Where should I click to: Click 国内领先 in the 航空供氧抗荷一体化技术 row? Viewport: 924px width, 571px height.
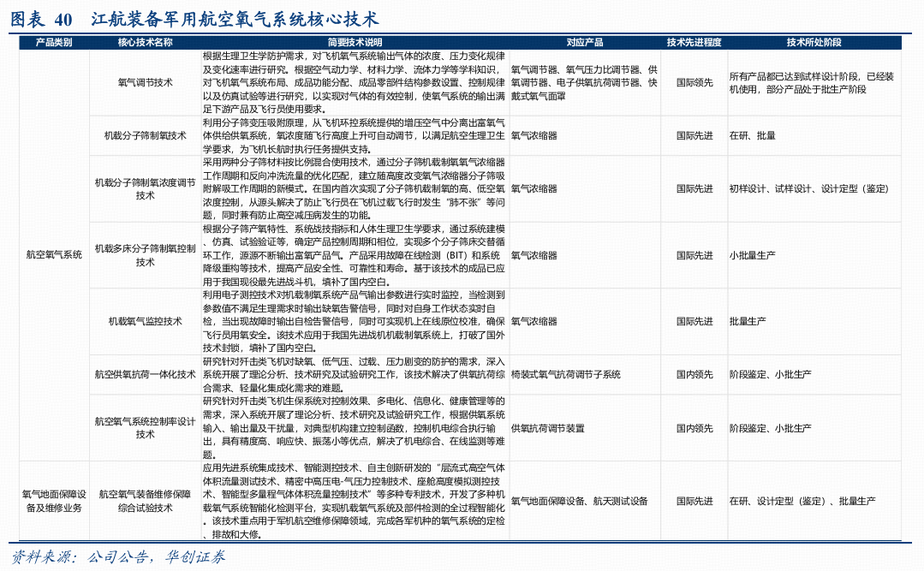click(x=694, y=374)
